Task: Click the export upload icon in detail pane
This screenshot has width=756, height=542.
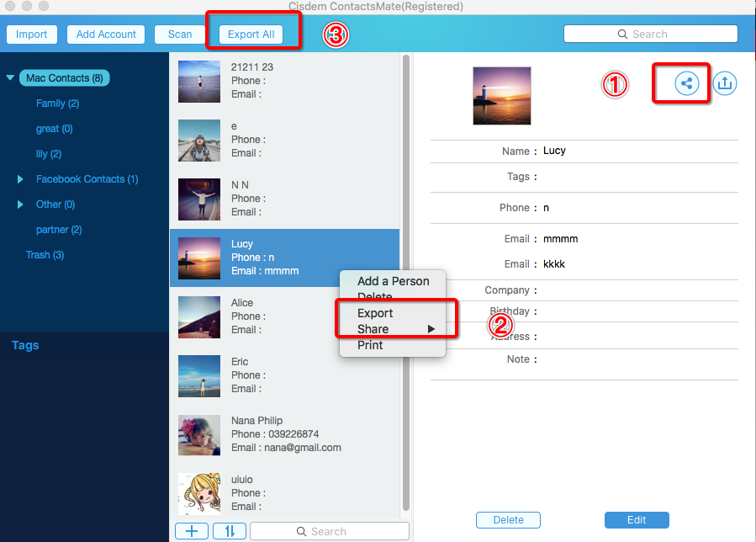Action: [x=725, y=83]
